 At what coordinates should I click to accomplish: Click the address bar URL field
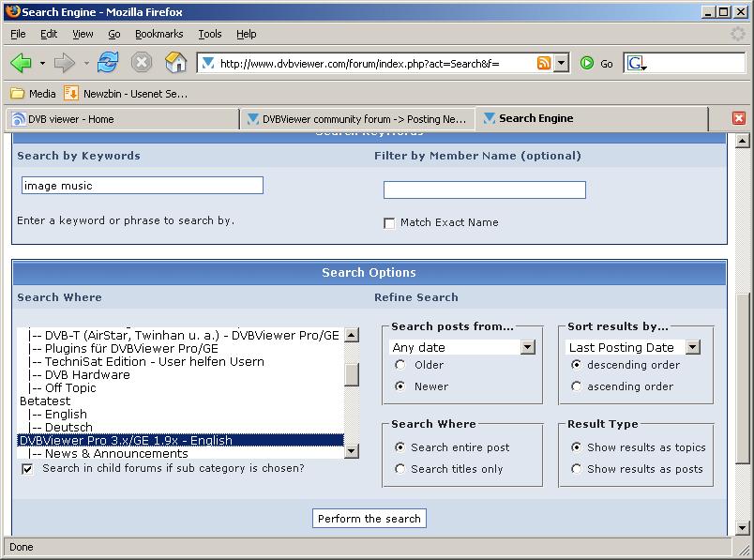pyautogui.click(x=375, y=63)
